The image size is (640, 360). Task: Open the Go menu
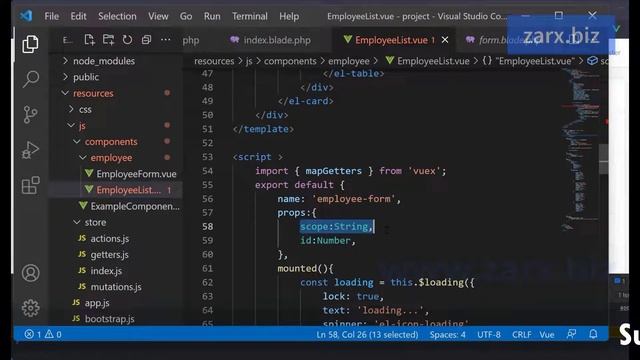(186, 16)
